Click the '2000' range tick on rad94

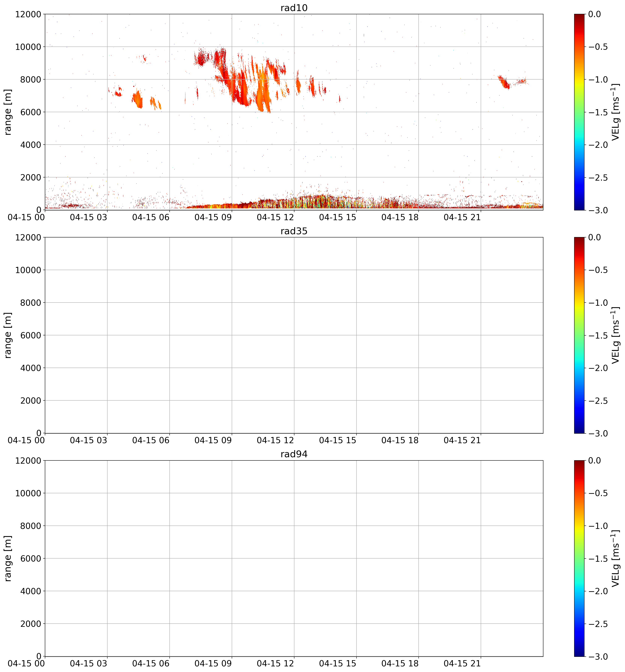[31, 624]
